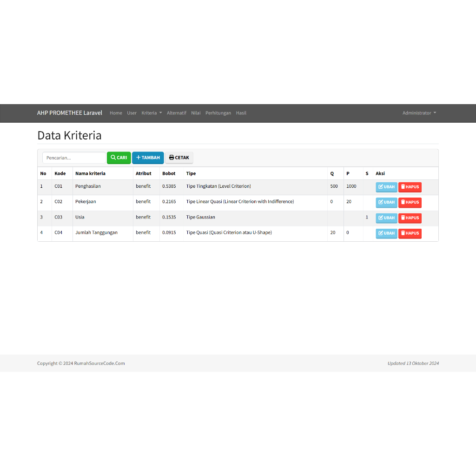The width and height of the screenshot is (476, 476).
Task: Click the Kode column header
Action: coord(60,174)
